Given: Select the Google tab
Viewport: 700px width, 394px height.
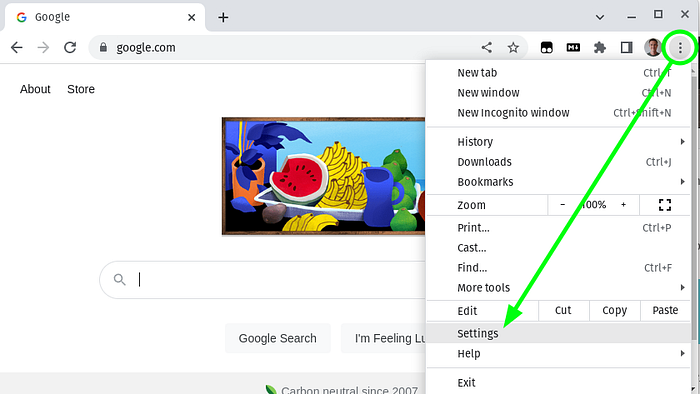Looking at the screenshot, I should (x=105, y=17).
